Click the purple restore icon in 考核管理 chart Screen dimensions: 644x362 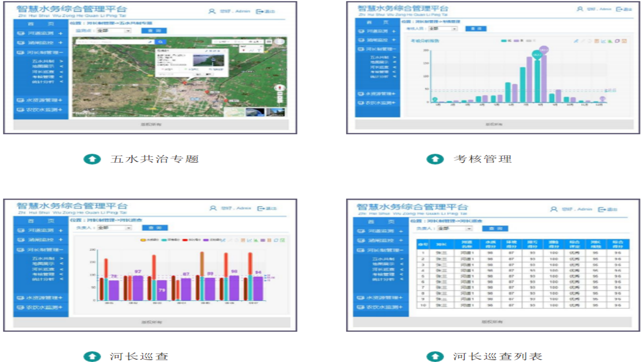617,41
